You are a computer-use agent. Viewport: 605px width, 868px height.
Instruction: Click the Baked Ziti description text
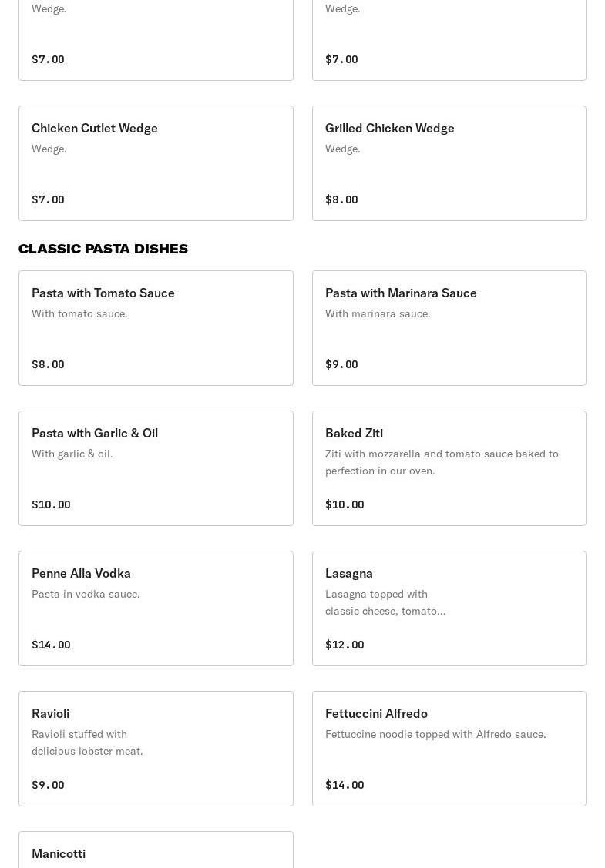pyautogui.click(x=442, y=462)
